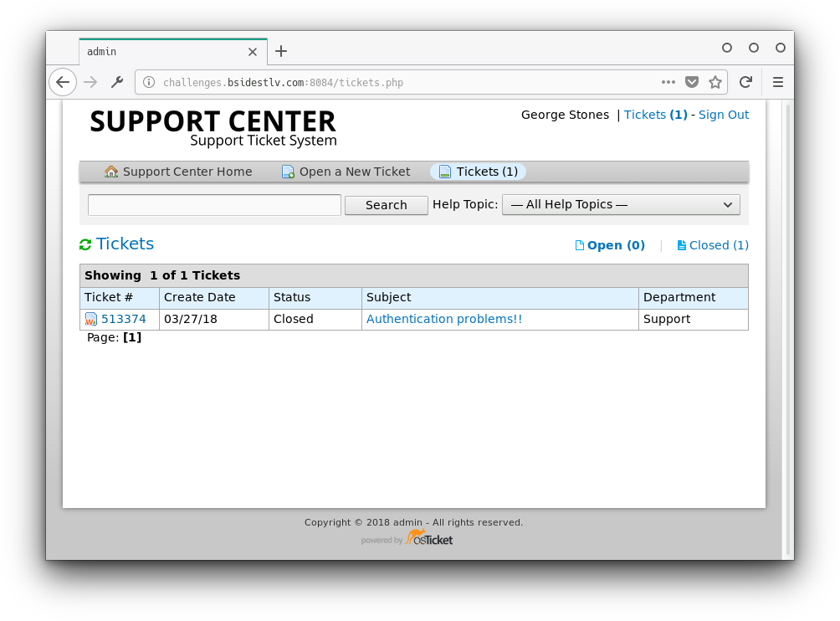This screenshot has height=621, width=840.
Task: Expand the All Help Topics dropdown
Action: [621, 205]
